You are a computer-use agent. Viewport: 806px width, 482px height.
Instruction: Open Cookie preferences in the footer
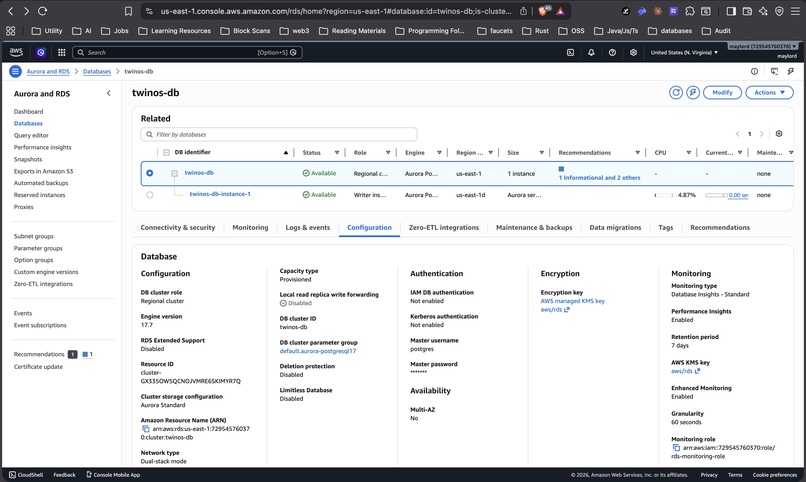click(775, 475)
